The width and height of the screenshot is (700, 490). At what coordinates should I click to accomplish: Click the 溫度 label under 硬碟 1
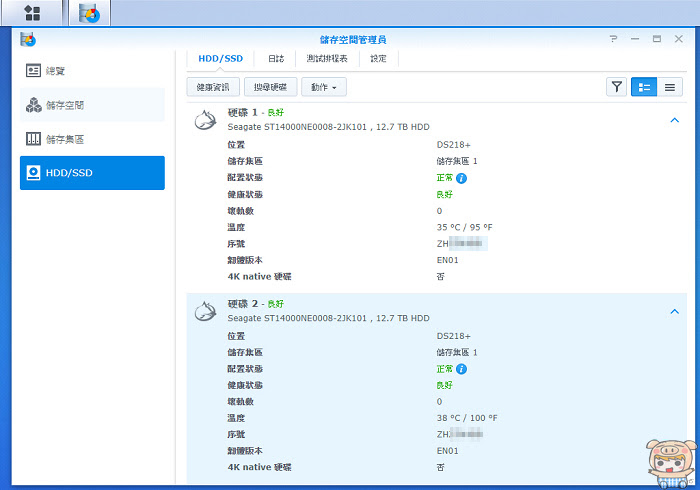coord(236,227)
